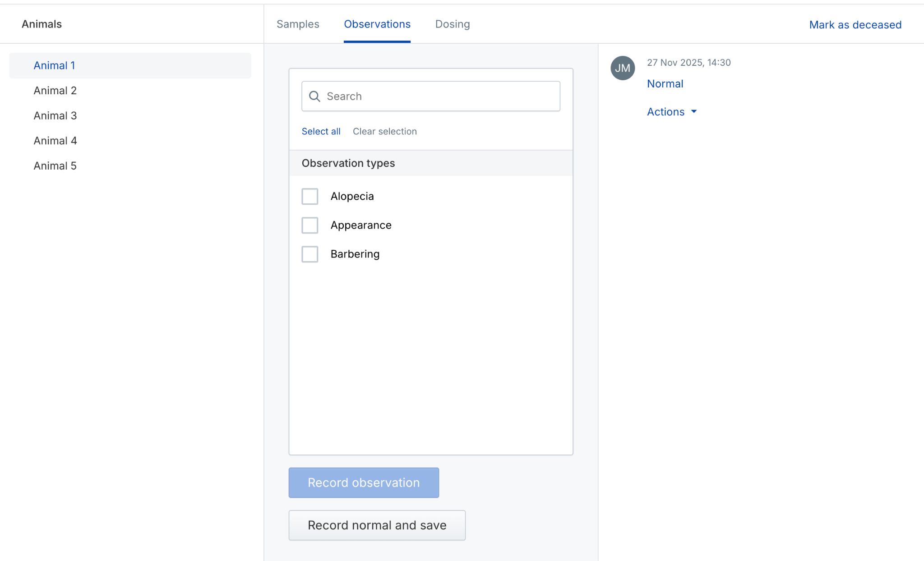Choose Animal 4 from sidebar
Viewport: 924px width, 561px height.
[x=55, y=141]
